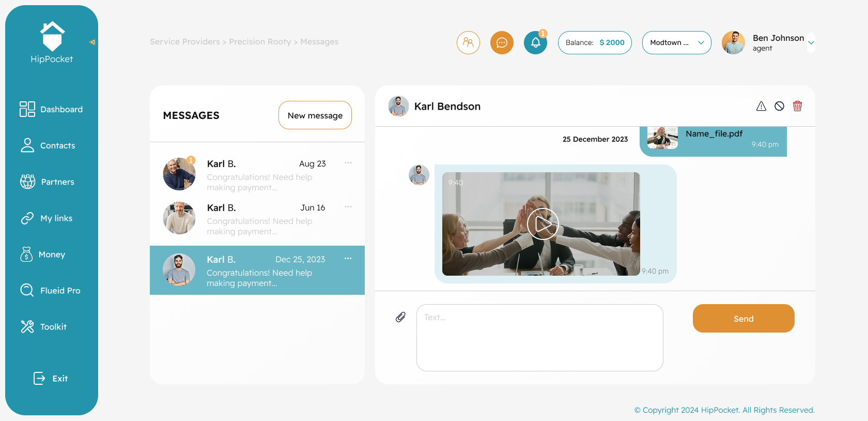Click the HipPocket logo
The image size is (868, 421).
[x=52, y=42]
